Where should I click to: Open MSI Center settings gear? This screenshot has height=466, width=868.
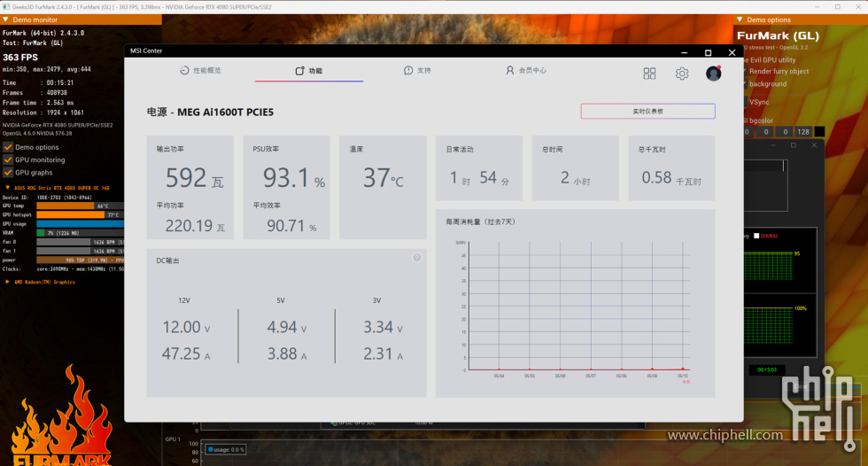(682, 74)
